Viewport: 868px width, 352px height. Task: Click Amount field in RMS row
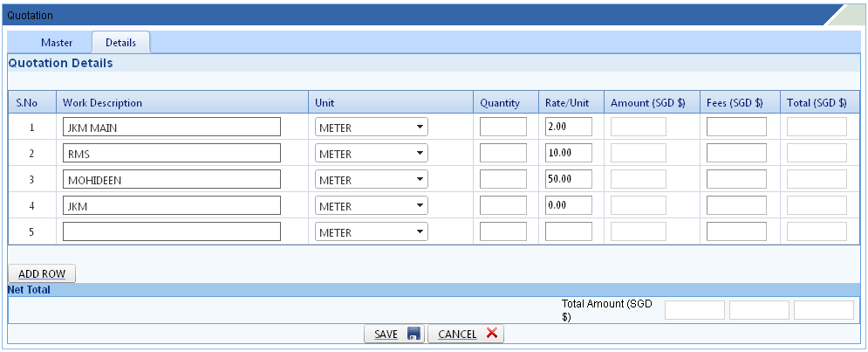tap(639, 153)
